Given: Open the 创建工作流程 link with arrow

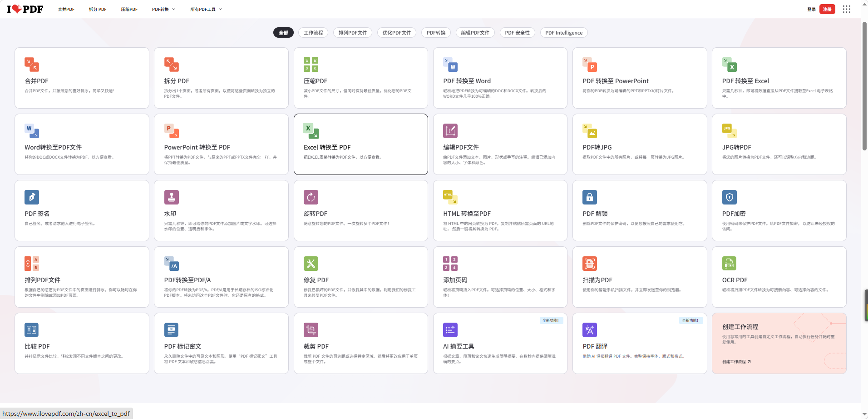Looking at the screenshot, I should 736,362.
